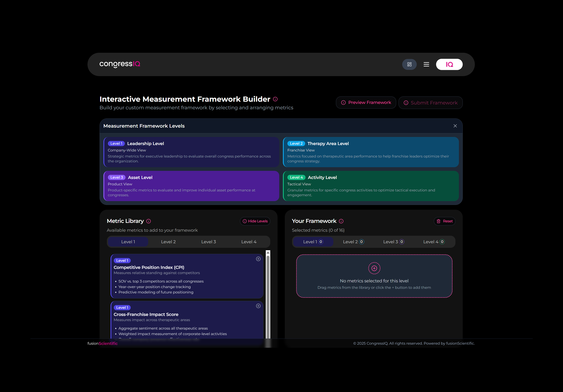Click the Preview Framework button
The height and width of the screenshot is (392, 563).
[366, 102]
